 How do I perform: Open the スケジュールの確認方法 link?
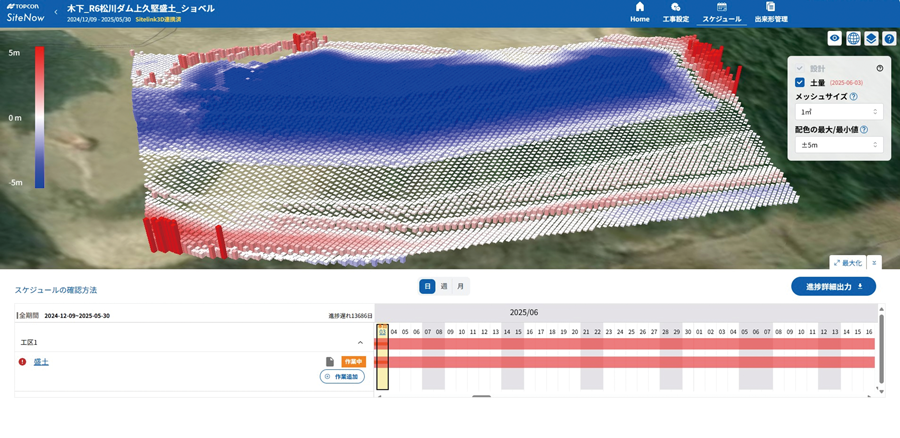click(x=56, y=290)
